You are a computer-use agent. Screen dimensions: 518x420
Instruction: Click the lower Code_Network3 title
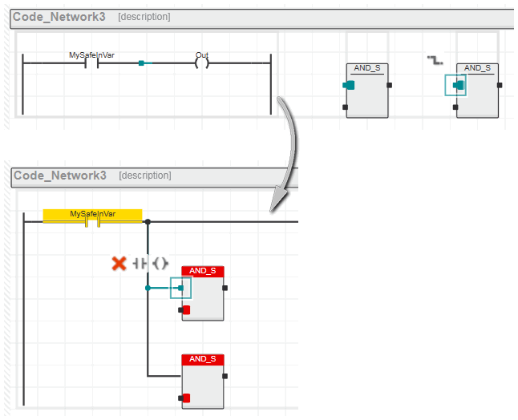(x=60, y=176)
